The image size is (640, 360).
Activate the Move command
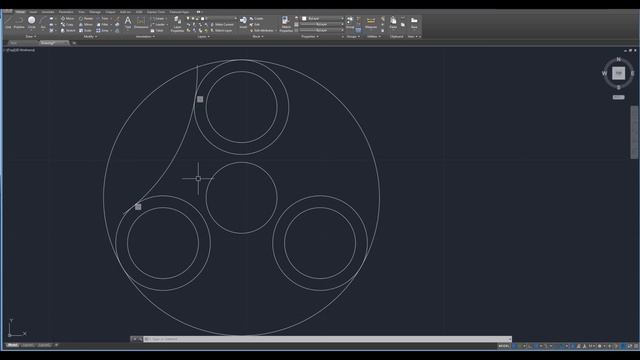68,19
